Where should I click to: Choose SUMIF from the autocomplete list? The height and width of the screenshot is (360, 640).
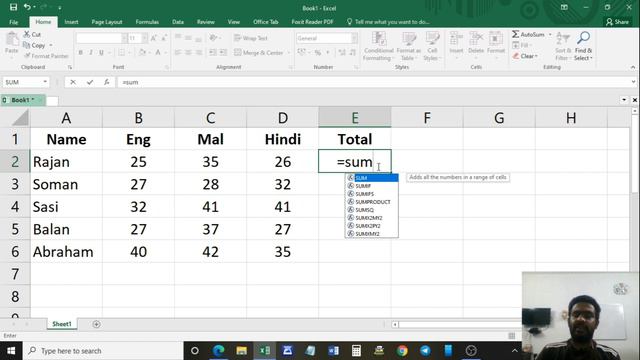(371, 186)
